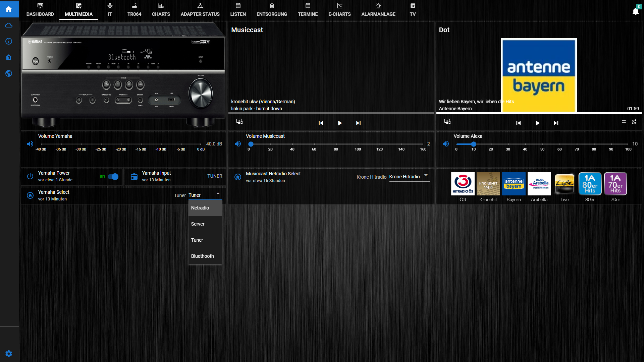Click the Yamaha Input radio icon
644x362 pixels.
point(134,176)
